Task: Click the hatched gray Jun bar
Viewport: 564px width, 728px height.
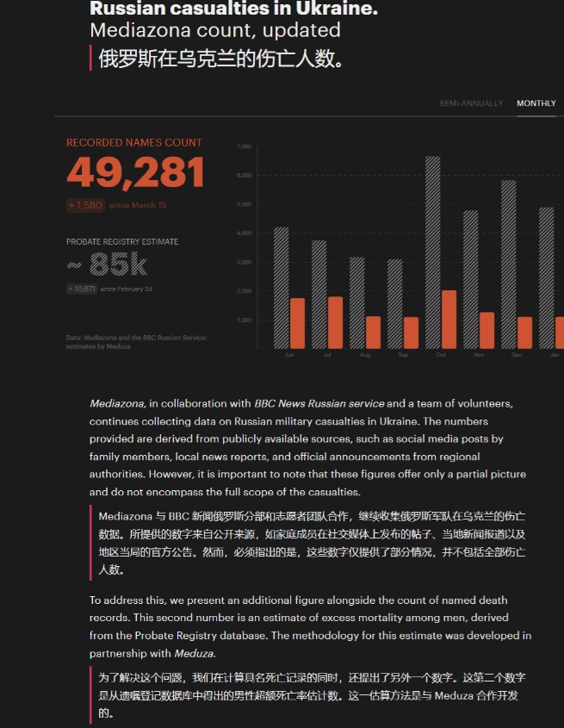Action: point(282,288)
